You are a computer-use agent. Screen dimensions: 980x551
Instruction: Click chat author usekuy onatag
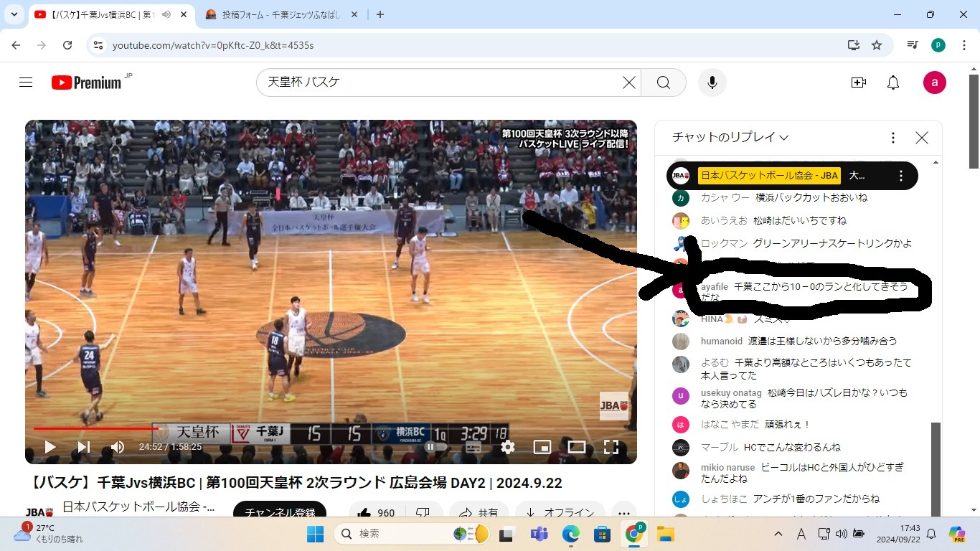coord(731,393)
